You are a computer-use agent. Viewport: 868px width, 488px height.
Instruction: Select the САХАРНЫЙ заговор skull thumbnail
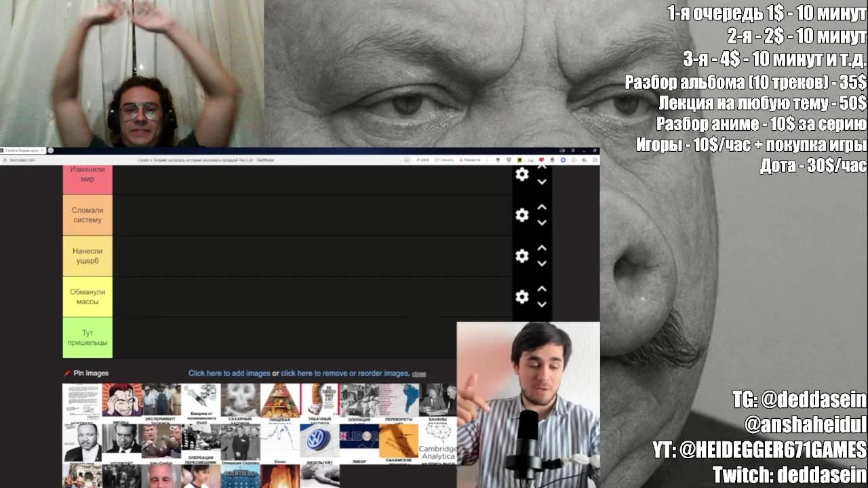point(241,402)
